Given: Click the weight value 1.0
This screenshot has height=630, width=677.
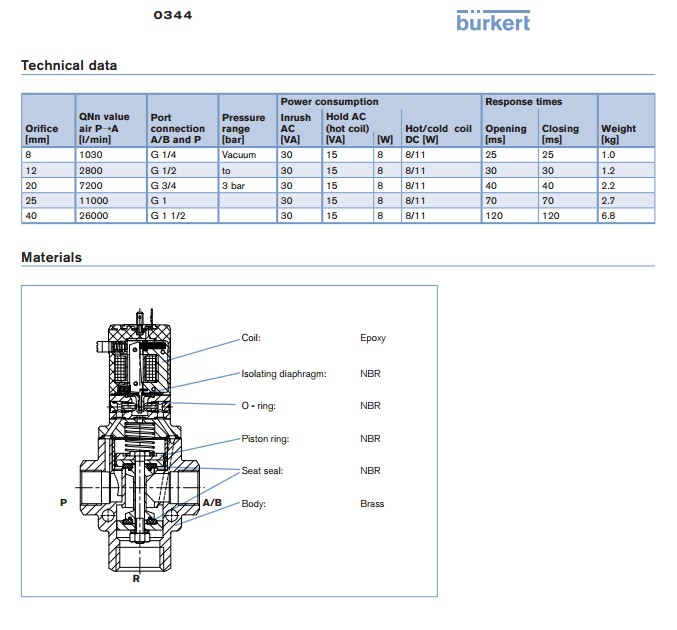Looking at the screenshot, I should point(608,155).
